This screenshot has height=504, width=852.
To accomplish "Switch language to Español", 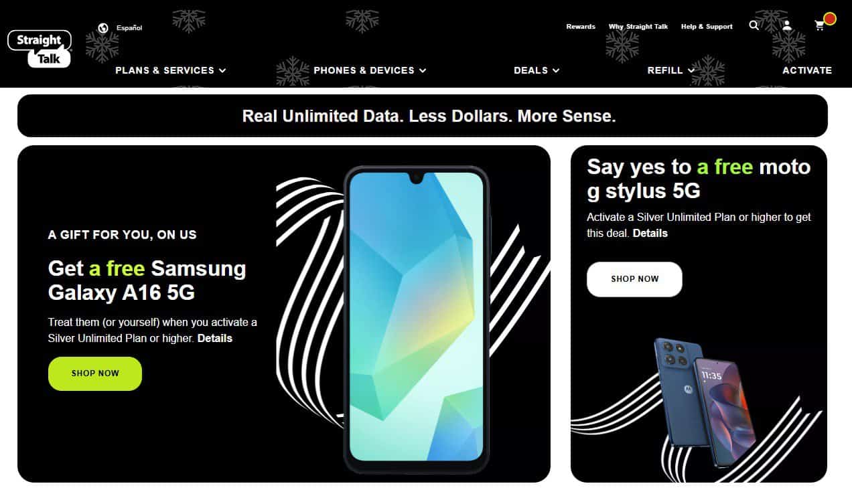I will (x=129, y=28).
